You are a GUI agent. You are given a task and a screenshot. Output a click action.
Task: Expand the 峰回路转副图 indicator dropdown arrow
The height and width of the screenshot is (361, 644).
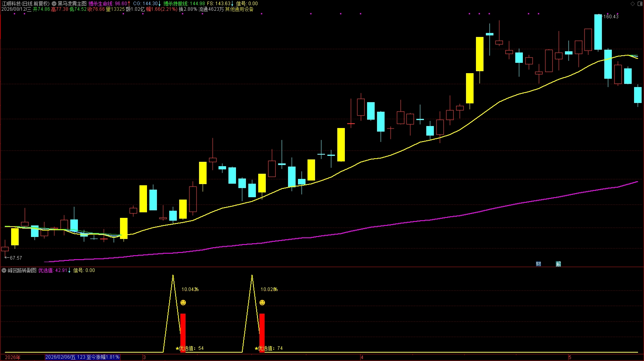pos(4,270)
